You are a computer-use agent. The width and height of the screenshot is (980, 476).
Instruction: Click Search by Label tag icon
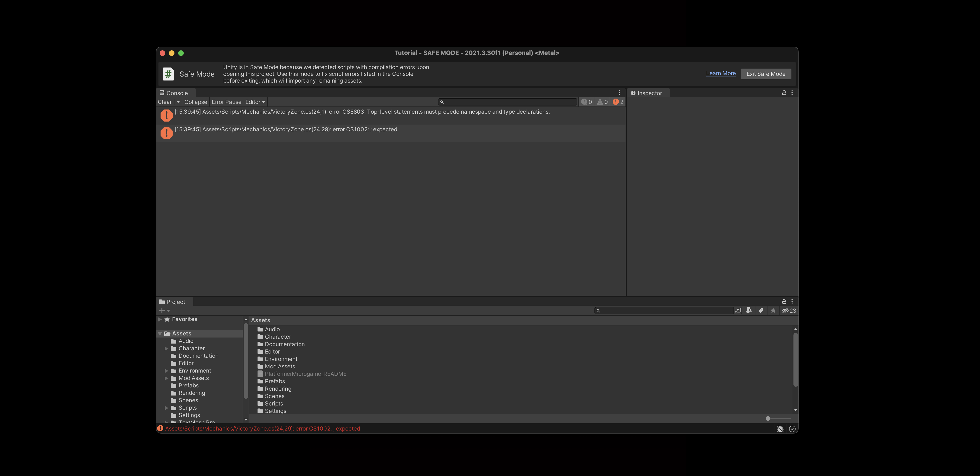point(761,310)
